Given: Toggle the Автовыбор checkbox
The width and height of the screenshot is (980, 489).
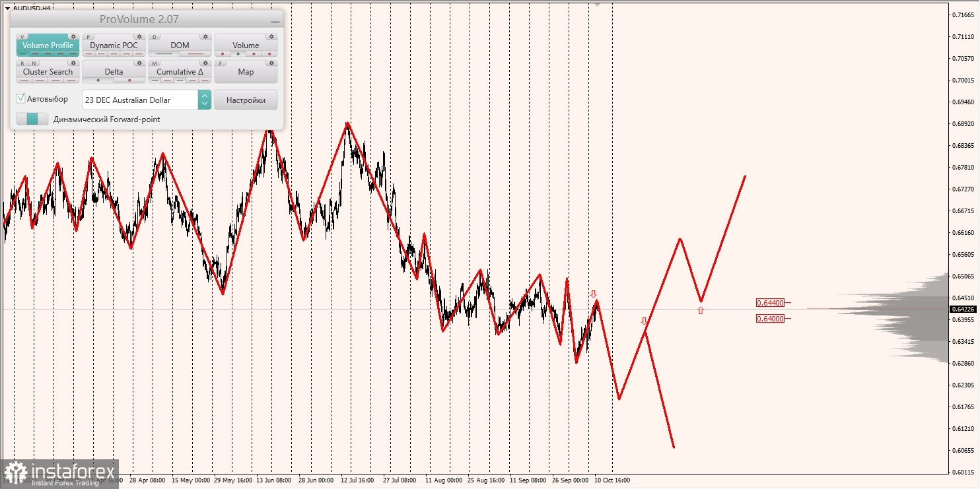Looking at the screenshot, I should [20, 98].
